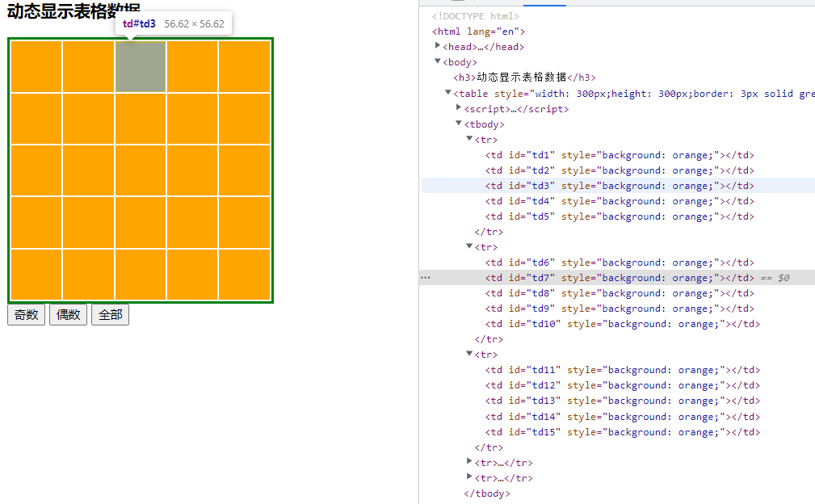Viewport: 815px width, 504px height.
Task: Collapse the body element node
Action: (438, 61)
